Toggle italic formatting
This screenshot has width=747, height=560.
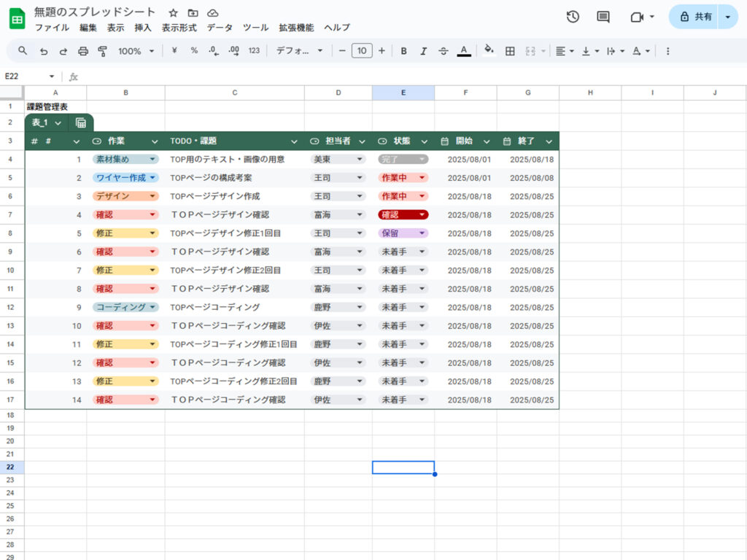click(423, 51)
